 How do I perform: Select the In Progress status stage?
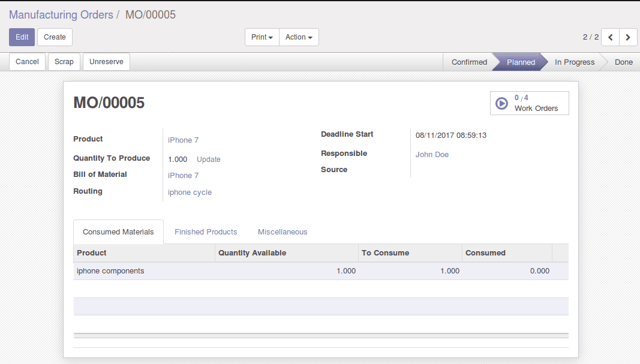point(574,62)
